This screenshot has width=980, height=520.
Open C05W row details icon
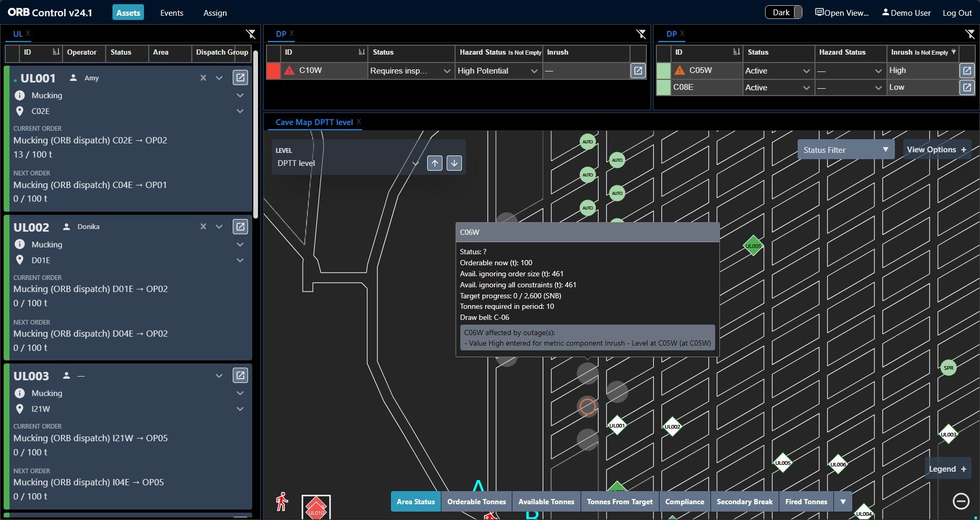coord(967,70)
